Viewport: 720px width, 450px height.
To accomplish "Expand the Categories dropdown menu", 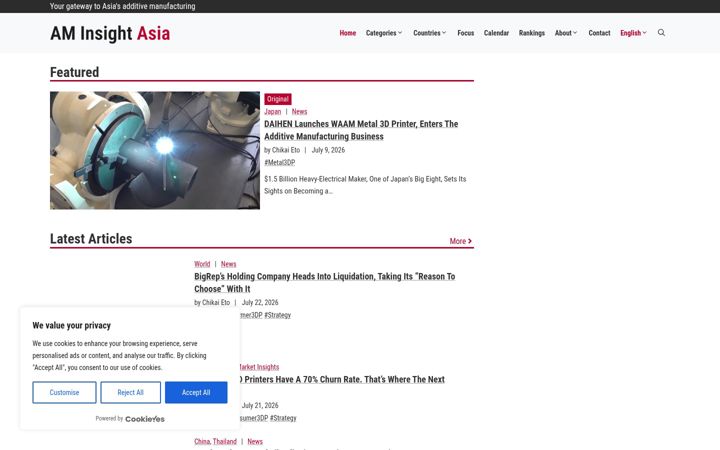I will (384, 33).
